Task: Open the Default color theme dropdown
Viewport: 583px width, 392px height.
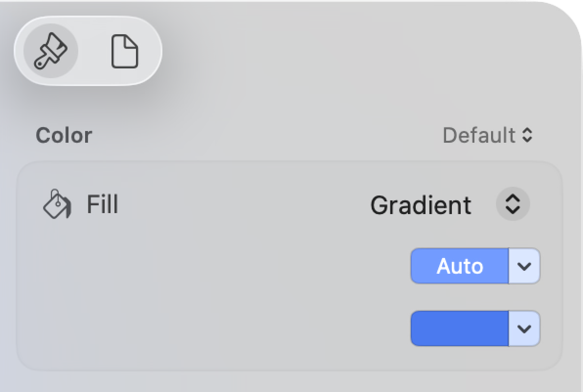Action: [487, 136]
